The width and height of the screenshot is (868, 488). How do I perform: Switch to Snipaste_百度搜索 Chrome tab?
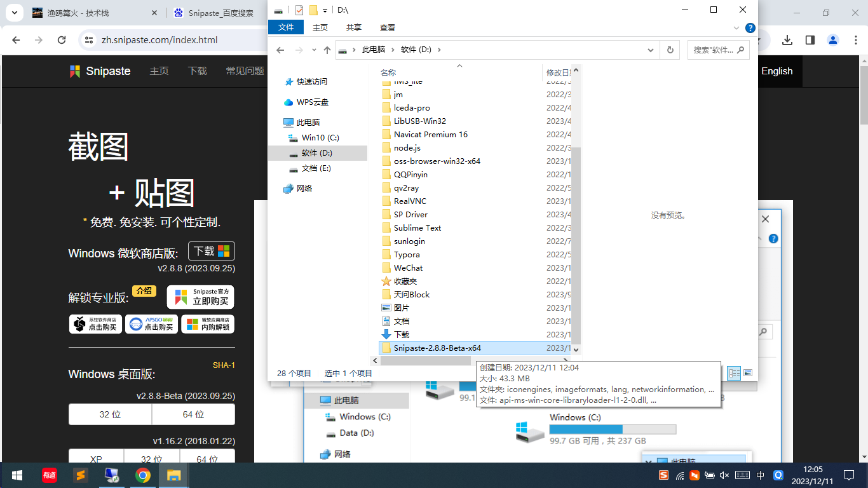click(x=219, y=13)
